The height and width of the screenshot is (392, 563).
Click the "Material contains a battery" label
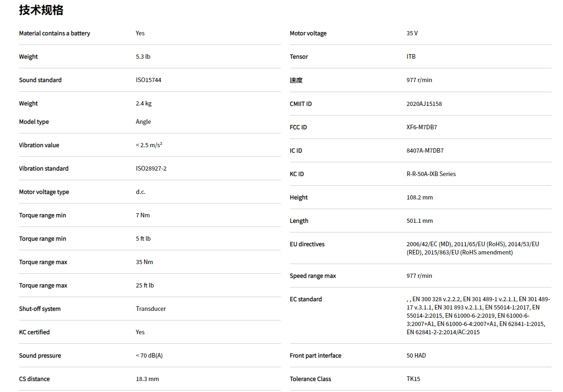point(55,33)
